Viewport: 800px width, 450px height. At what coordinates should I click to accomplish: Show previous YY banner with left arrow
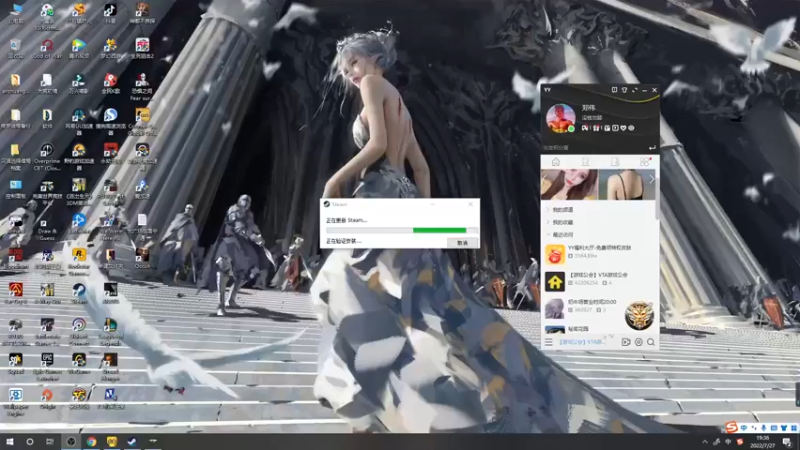click(544, 179)
